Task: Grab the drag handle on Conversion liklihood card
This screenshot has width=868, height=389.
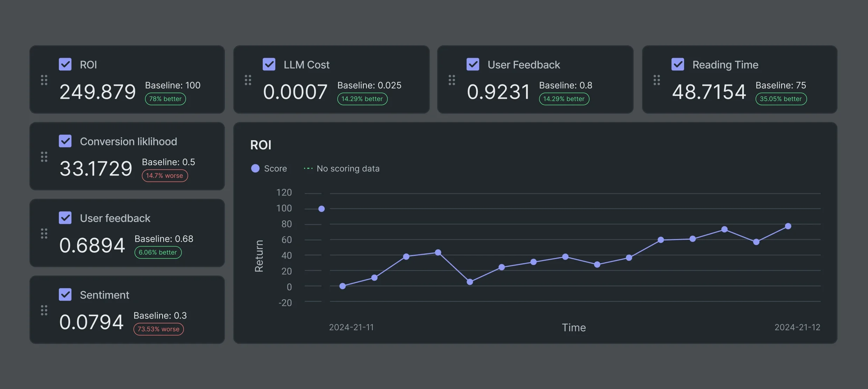Action: pos(44,157)
